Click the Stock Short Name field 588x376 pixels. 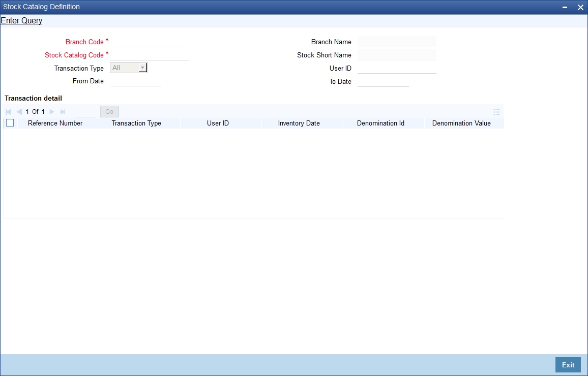[397, 55]
